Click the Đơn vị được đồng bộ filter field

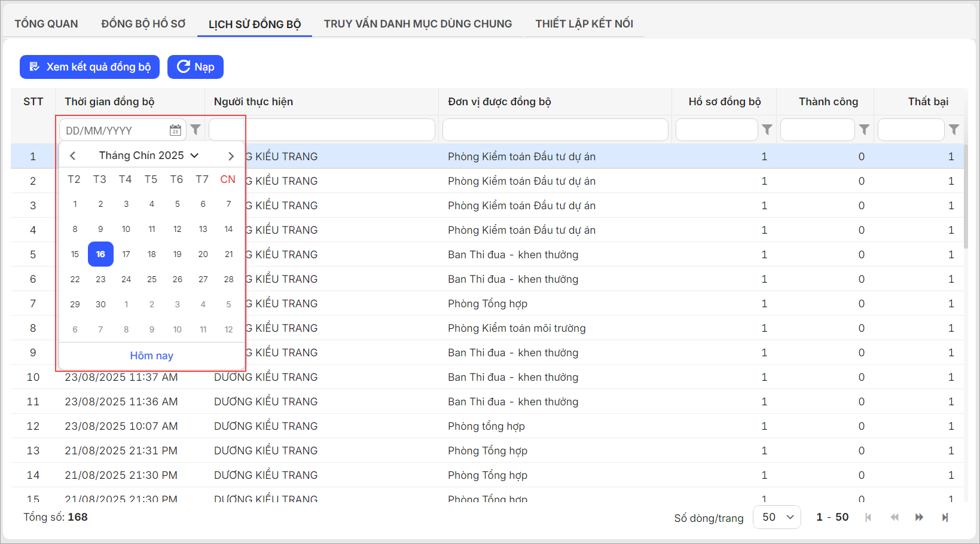point(555,130)
